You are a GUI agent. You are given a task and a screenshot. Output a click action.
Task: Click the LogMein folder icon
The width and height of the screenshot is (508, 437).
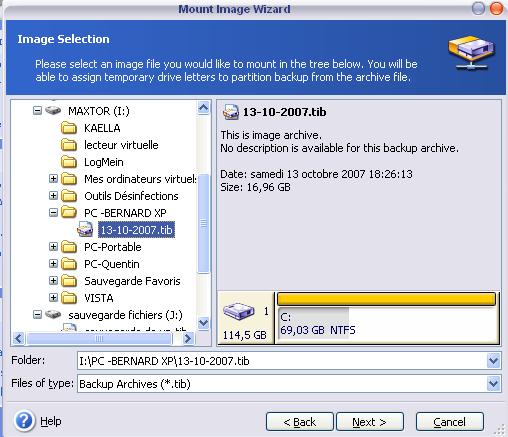[x=69, y=162]
